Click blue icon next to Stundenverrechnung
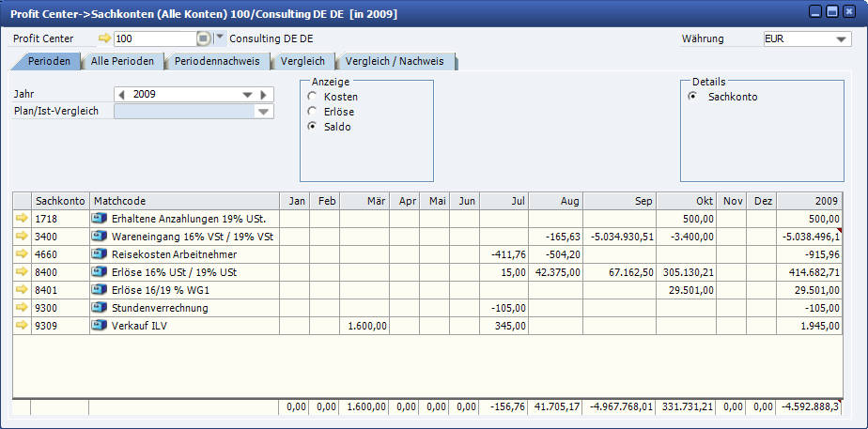Viewport: 868px width, 429px height. [x=100, y=308]
